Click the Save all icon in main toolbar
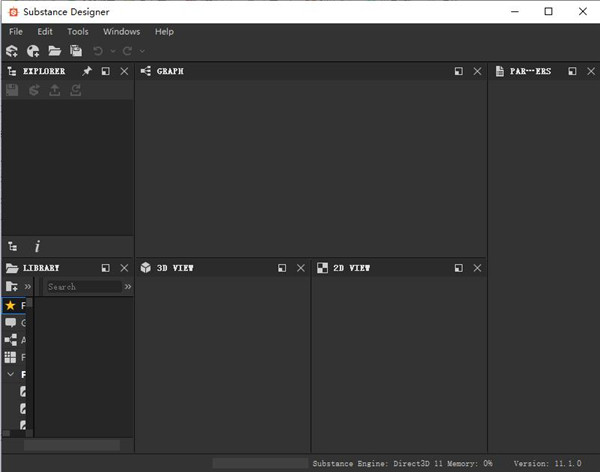The width and height of the screenshot is (600, 472). (x=75, y=51)
